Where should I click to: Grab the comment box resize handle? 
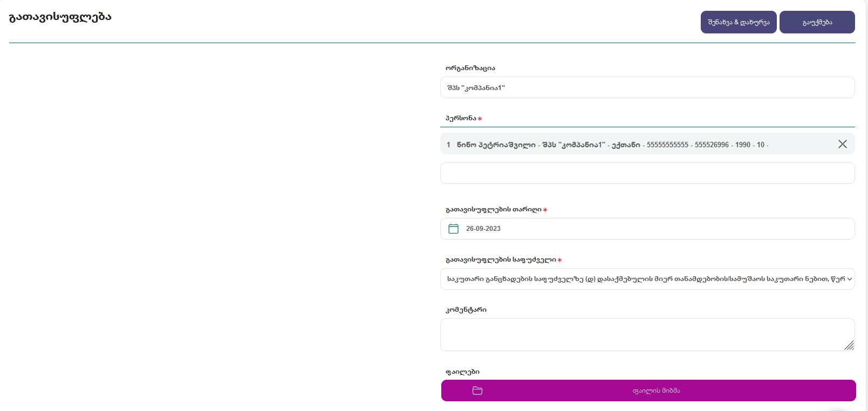click(x=849, y=345)
